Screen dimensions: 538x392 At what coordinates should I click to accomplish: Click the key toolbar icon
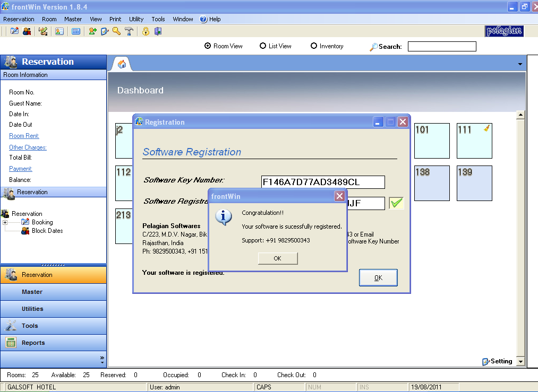coord(117,31)
